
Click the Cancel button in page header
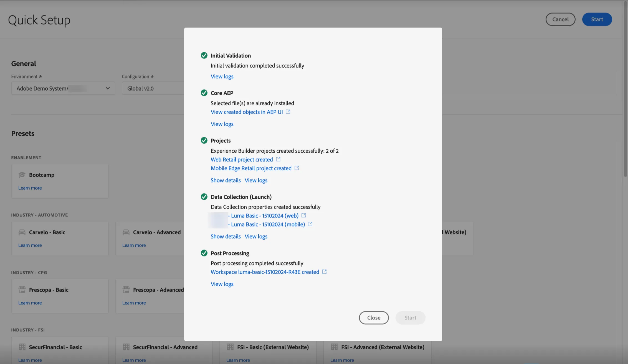[560, 19]
